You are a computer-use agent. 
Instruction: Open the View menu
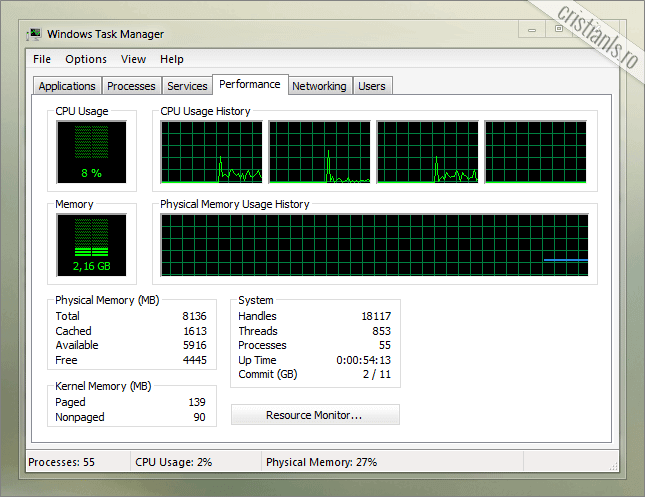click(x=133, y=59)
